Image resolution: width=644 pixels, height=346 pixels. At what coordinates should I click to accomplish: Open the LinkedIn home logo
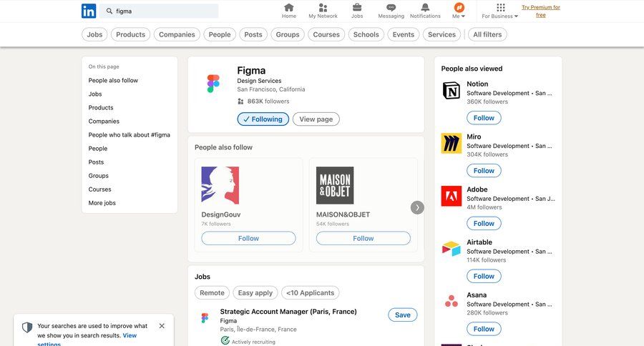click(89, 11)
